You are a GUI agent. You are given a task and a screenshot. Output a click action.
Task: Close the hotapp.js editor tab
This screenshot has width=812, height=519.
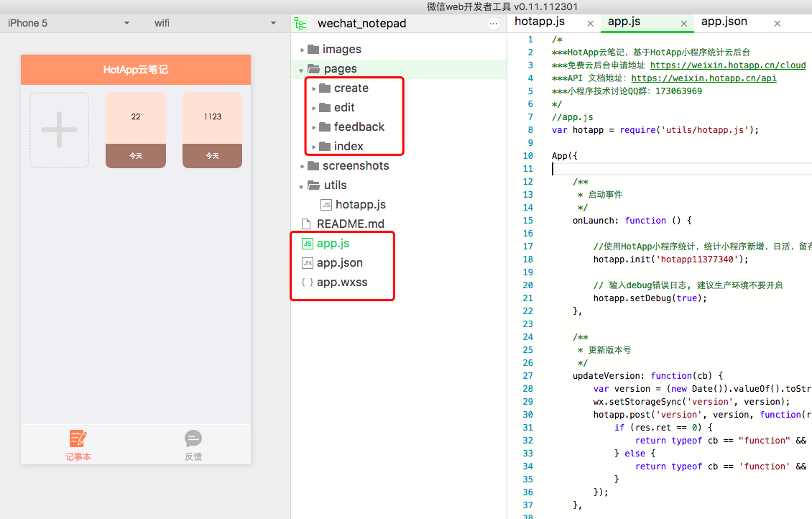click(x=591, y=24)
